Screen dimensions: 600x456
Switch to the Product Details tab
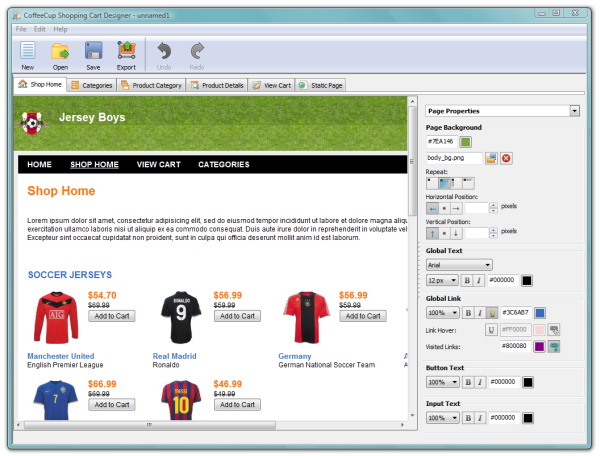(x=217, y=85)
